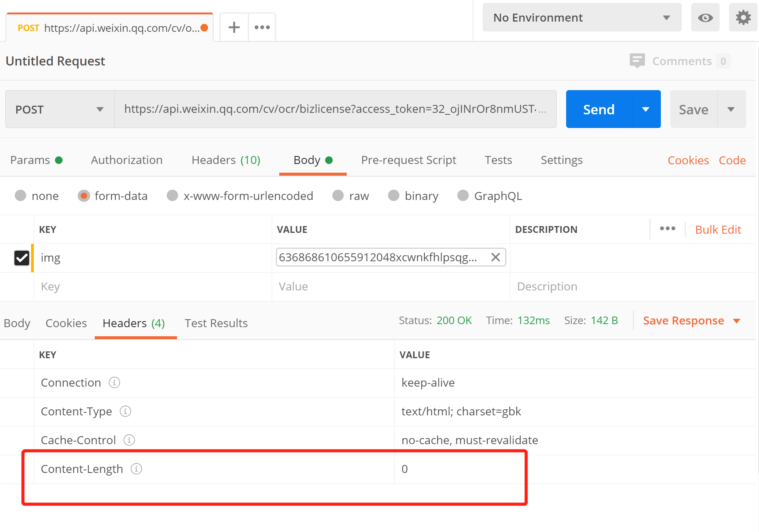
Task: Open a new request tab with plus icon
Action: point(234,27)
